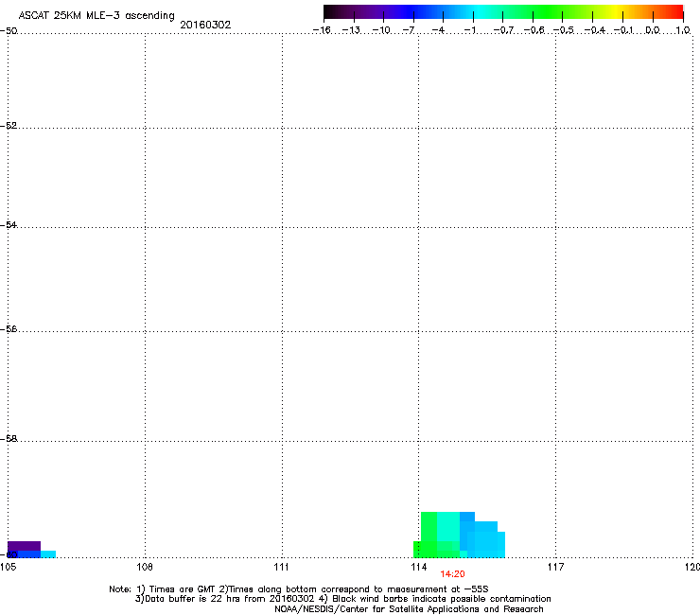Click the light blue data patch right of 114
Image resolution: width=700 pixels, height=615 pixels.
tap(485, 540)
